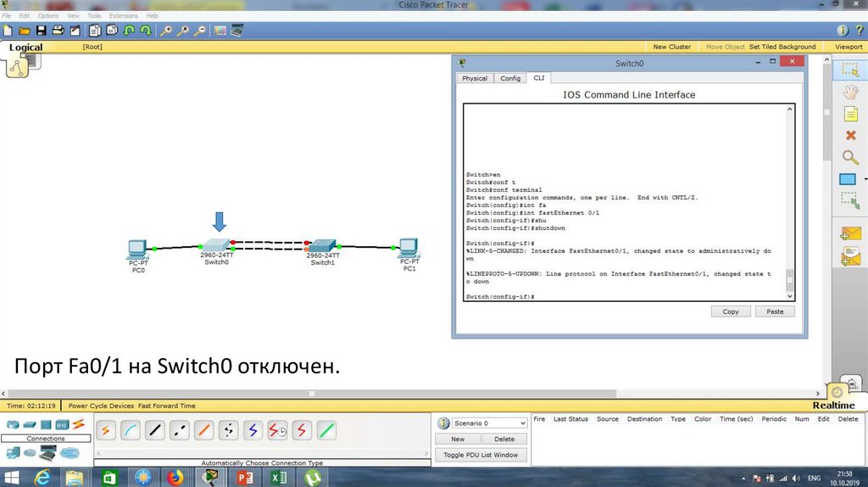Click Toggle PDU List Window button
This screenshot has height=487, width=868.
pos(481,455)
